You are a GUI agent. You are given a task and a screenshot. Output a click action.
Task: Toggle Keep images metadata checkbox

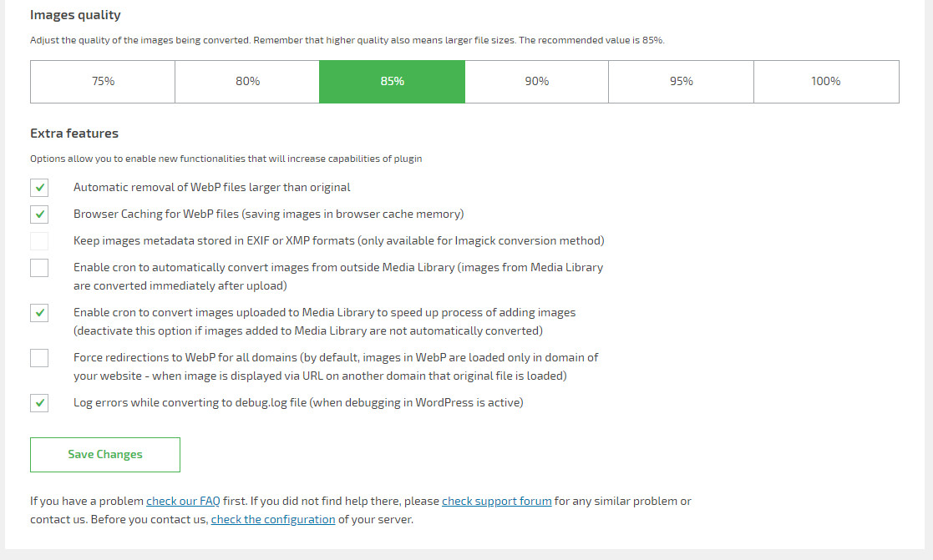[x=39, y=241]
